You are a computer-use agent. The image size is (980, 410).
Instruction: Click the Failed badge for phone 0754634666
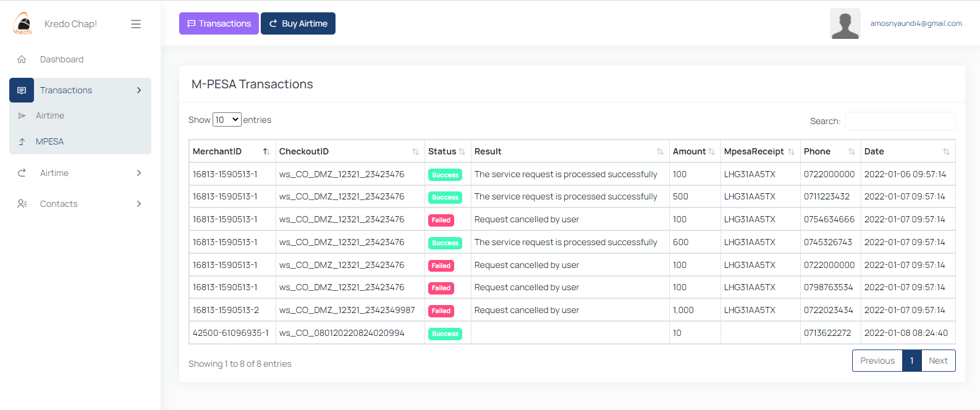pos(441,220)
